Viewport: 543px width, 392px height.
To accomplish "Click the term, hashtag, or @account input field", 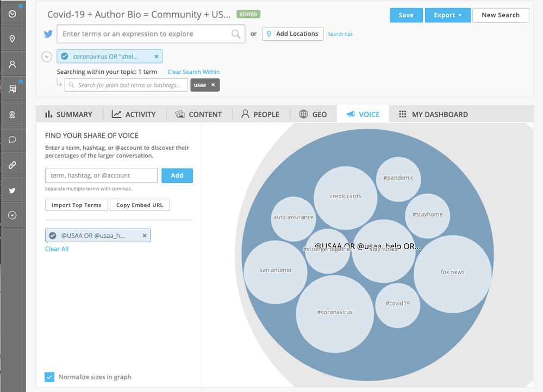I will point(101,175).
